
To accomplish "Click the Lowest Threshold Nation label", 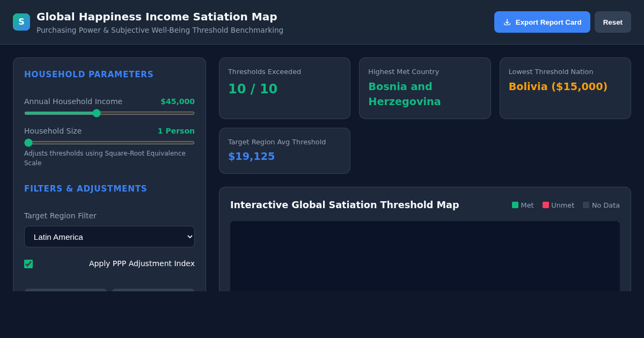I will coord(551,72).
